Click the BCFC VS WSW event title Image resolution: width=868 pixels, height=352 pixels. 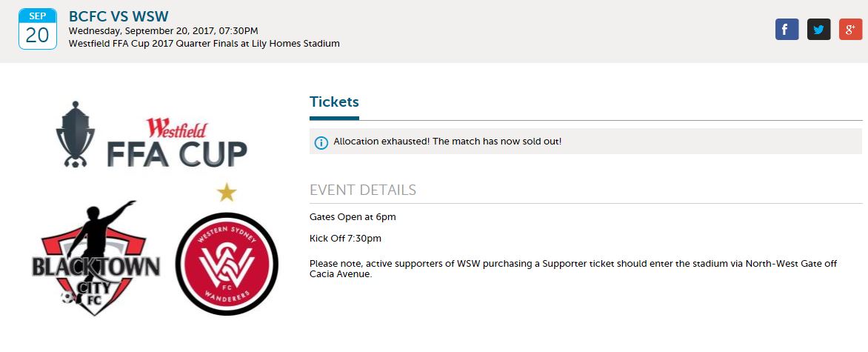click(x=118, y=16)
